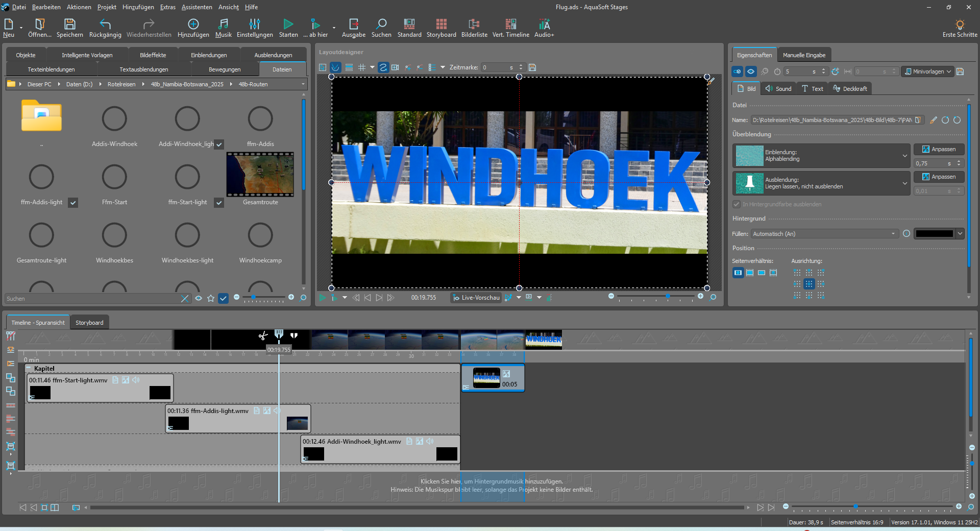Expand the Einblendung Alphablending dropdown
The width and height of the screenshot is (980, 531).
pos(904,156)
